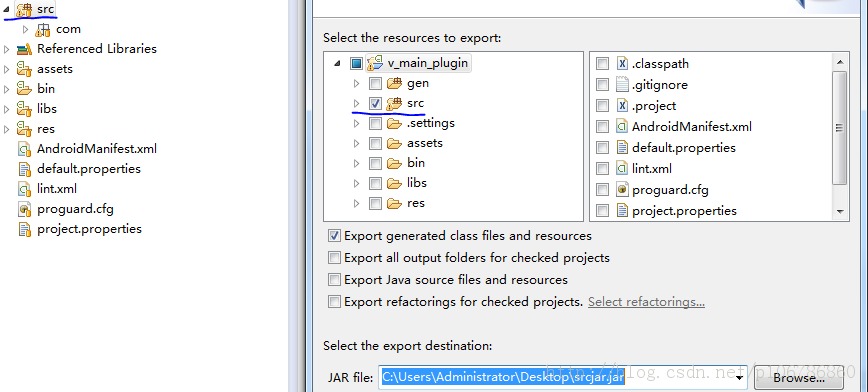Toggle the v_main_plugin project checkbox

click(x=356, y=64)
